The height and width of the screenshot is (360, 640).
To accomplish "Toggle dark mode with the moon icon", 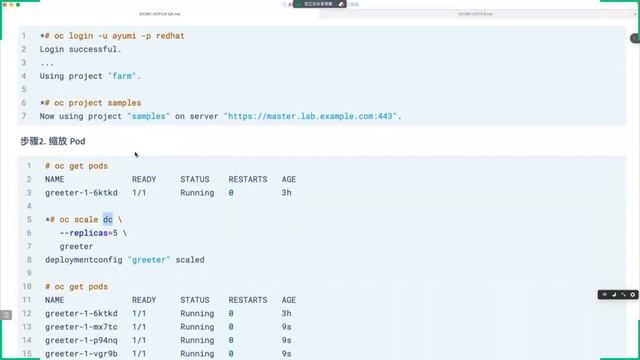I will coord(614,295).
